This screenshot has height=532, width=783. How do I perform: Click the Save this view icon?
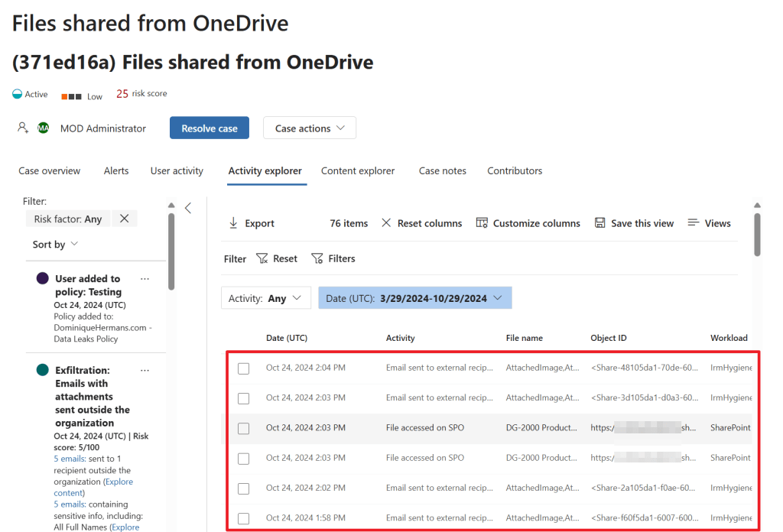[x=600, y=223]
